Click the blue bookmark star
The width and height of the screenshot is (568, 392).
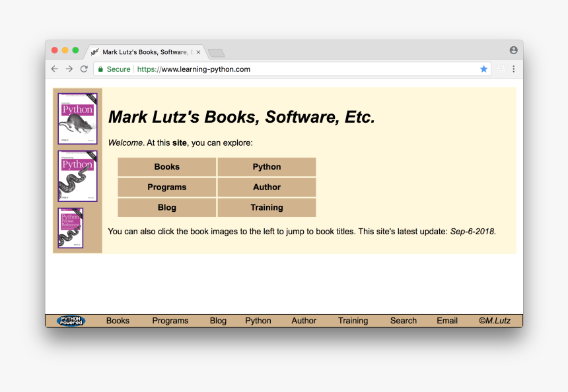pyautogui.click(x=483, y=69)
